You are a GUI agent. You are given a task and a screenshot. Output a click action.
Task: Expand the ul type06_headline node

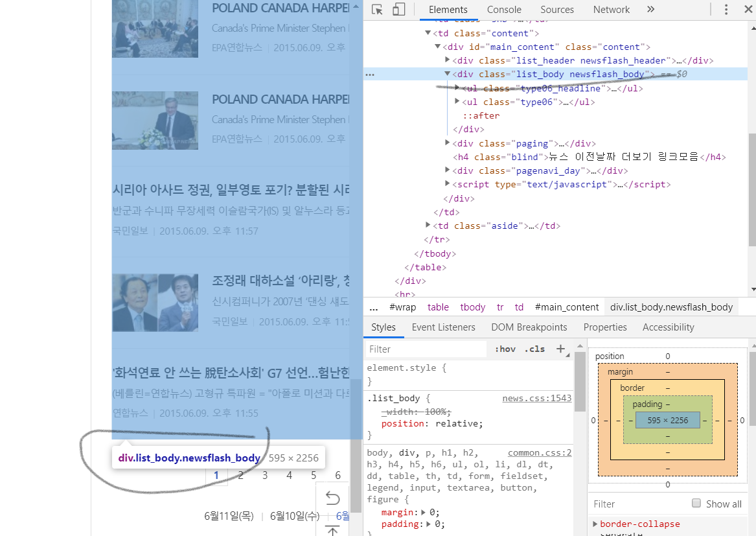[457, 87]
